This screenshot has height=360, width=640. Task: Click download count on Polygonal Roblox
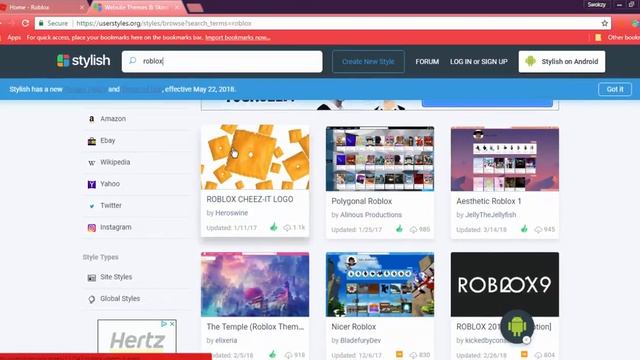tap(420, 229)
